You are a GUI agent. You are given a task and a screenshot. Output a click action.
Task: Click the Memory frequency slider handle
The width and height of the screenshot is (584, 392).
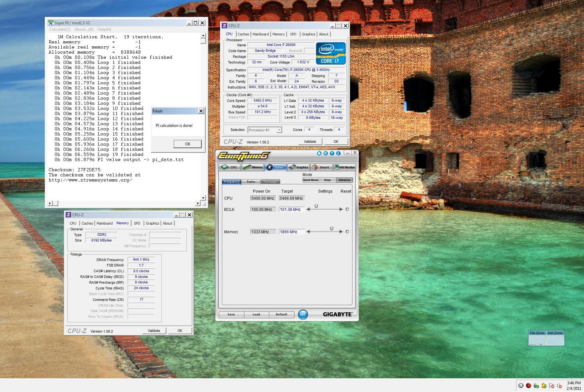coord(331,229)
